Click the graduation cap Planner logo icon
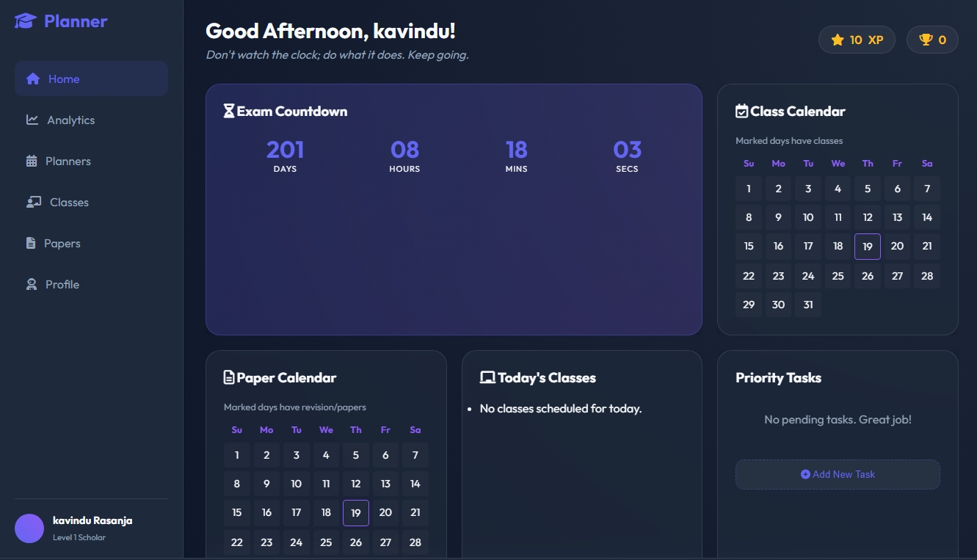 (25, 21)
